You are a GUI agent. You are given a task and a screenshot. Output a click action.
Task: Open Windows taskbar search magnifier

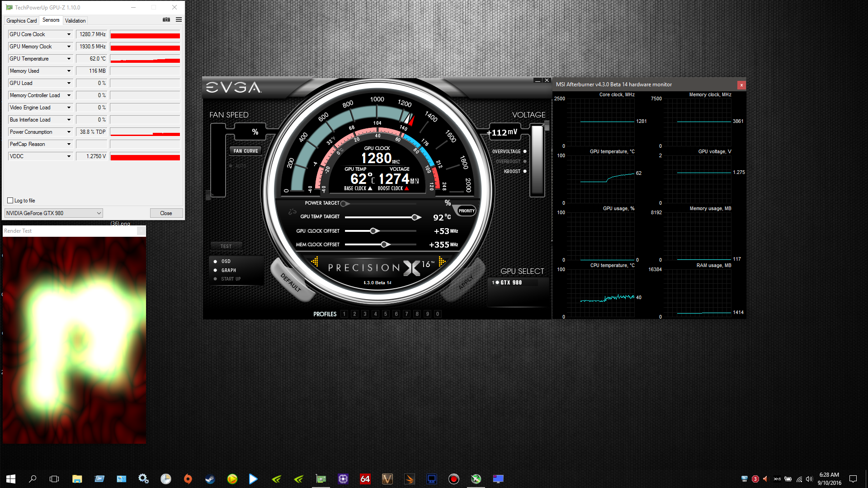(33, 479)
